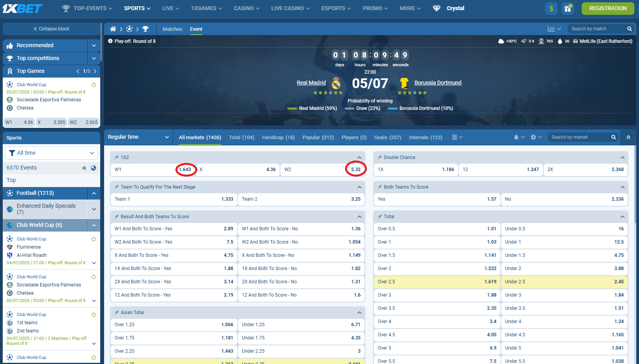Switch to the Matches tab
The image size is (639, 364).
172,29
